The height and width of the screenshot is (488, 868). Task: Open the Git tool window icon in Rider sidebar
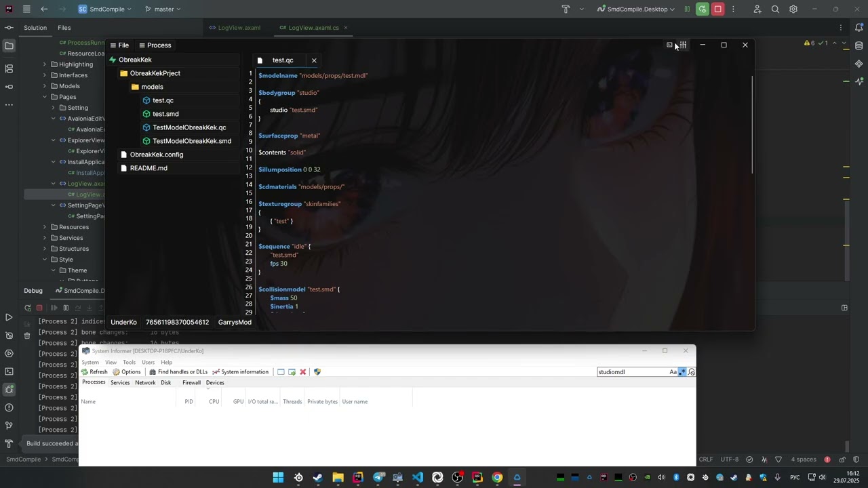point(9,426)
